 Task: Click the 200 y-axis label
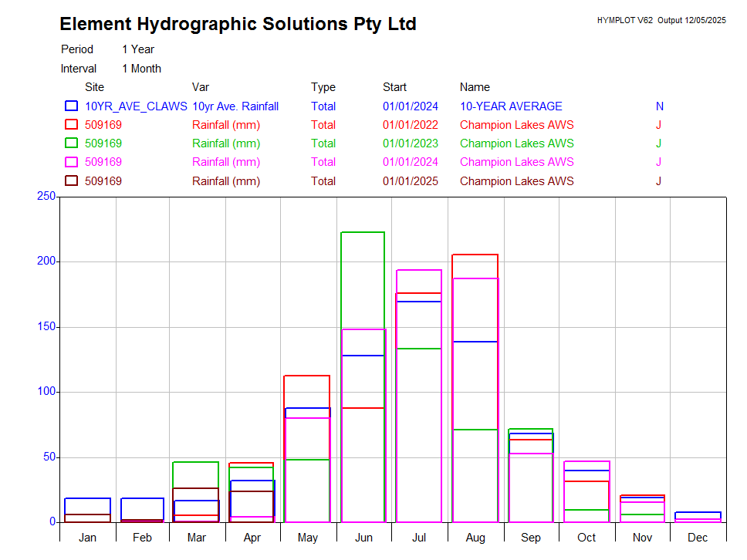pos(46,261)
